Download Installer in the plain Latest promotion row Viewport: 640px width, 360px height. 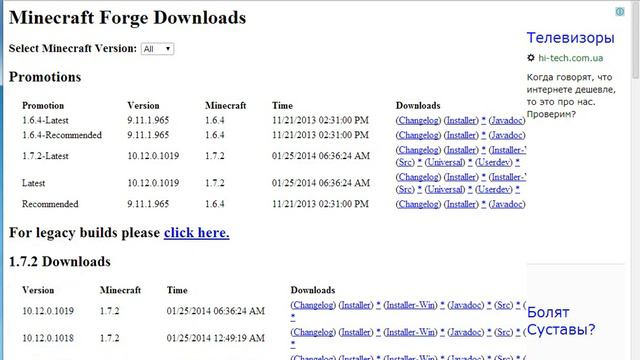[x=461, y=177]
